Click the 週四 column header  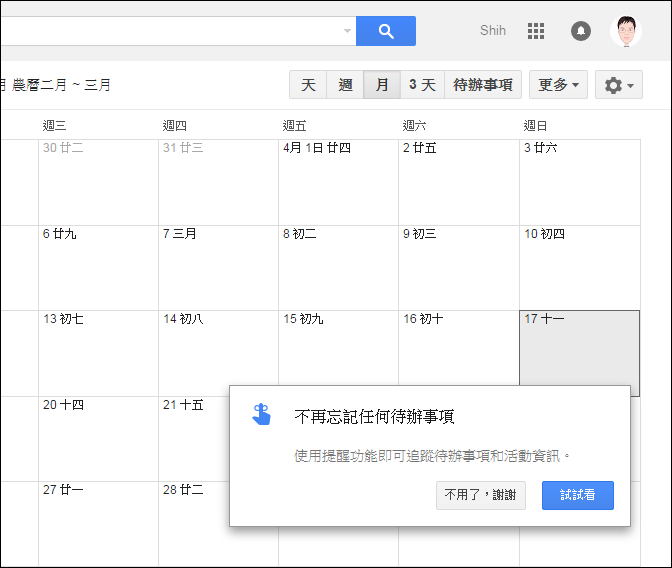174,126
